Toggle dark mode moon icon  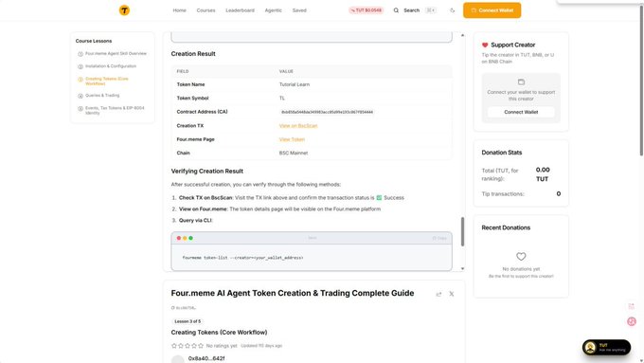452,10
